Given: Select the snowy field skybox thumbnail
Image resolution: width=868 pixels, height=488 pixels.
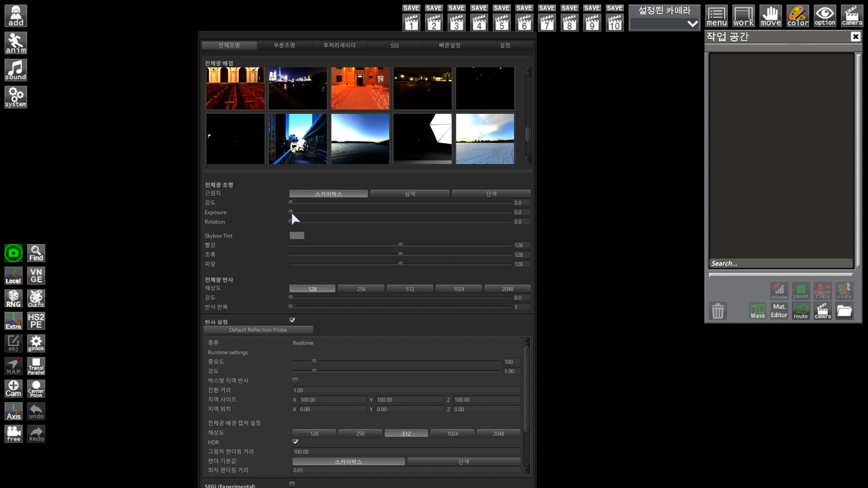Looking at the screenshot, I should pyautogui.click(x=485, y=139).
